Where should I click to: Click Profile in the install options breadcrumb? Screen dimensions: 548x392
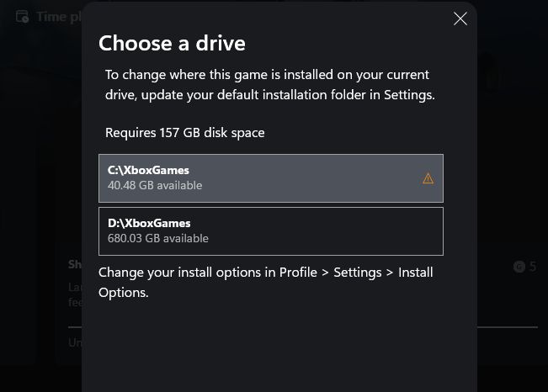298,273
